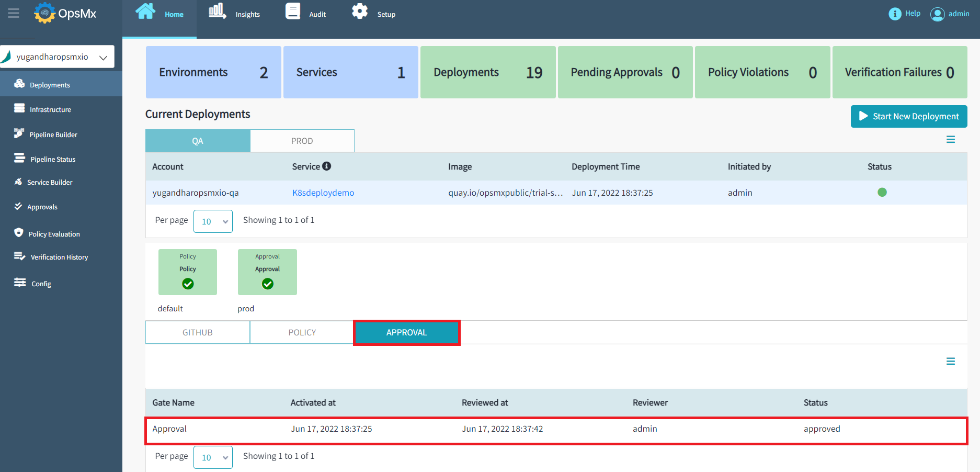This screenshot has width=980, height=472.
Task: Expand the yugandharopsmxio application dropdown
Action: (103, 58)
